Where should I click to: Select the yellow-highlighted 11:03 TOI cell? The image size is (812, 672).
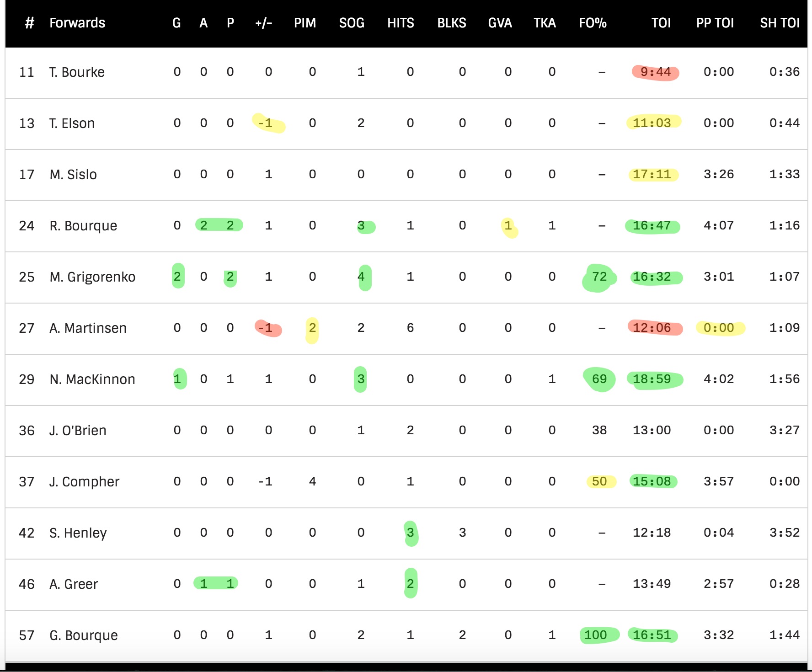coord(652,123)
